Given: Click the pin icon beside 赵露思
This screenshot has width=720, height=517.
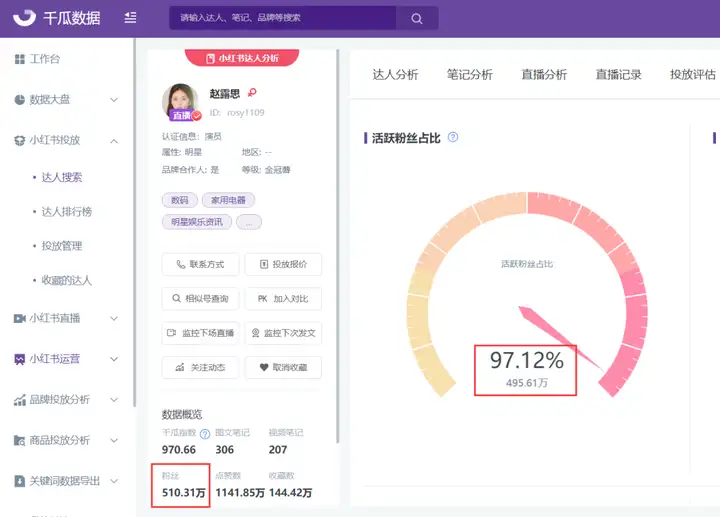Looking at the screenshot, I should (252, 92).
